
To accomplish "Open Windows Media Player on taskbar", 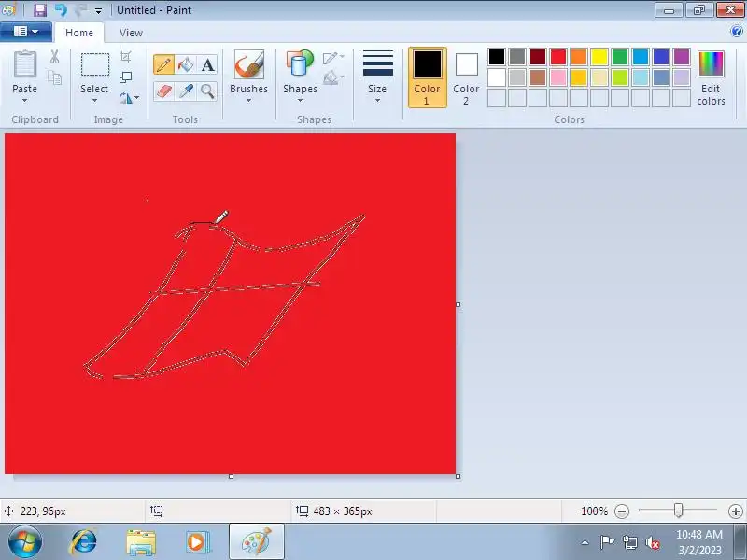I will (x=197, y=542).
